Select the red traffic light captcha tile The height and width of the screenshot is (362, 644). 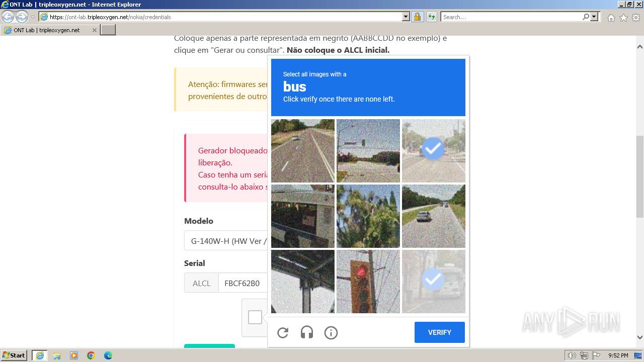[x=368, y=282]
